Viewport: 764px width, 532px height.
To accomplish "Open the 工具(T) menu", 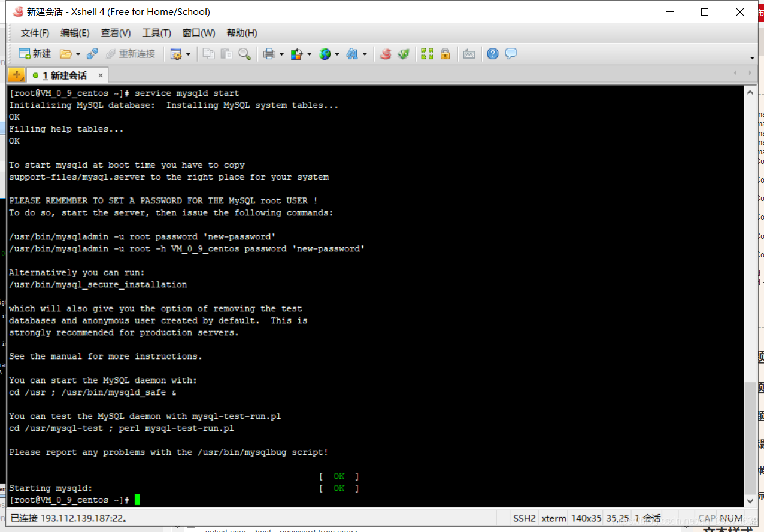I will (156, 33).
